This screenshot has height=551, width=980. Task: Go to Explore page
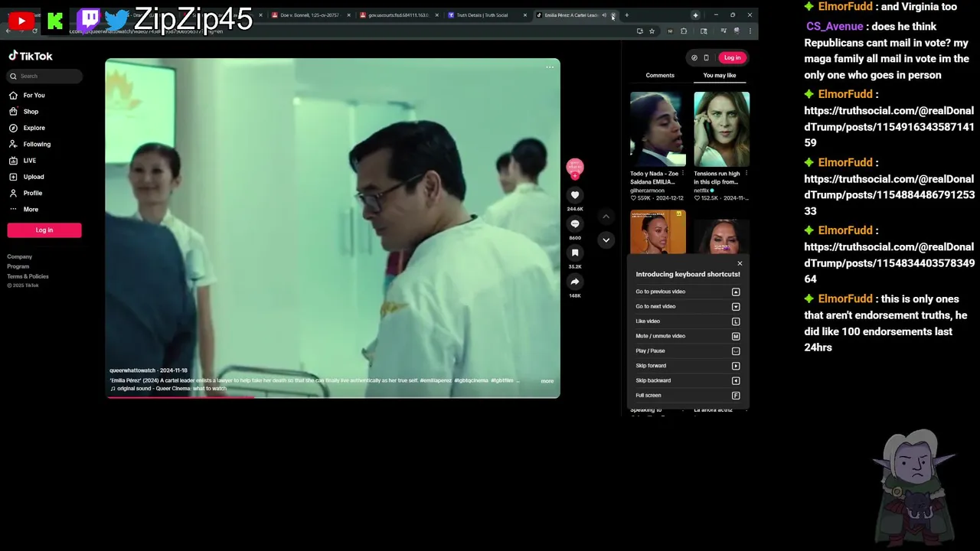pos(28,128)
